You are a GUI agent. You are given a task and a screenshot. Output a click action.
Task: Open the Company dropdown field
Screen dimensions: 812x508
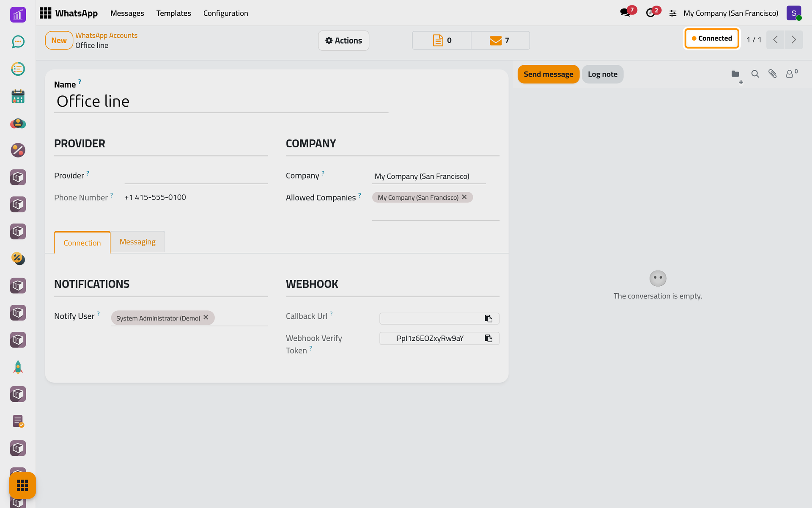(x=429, y=176)
